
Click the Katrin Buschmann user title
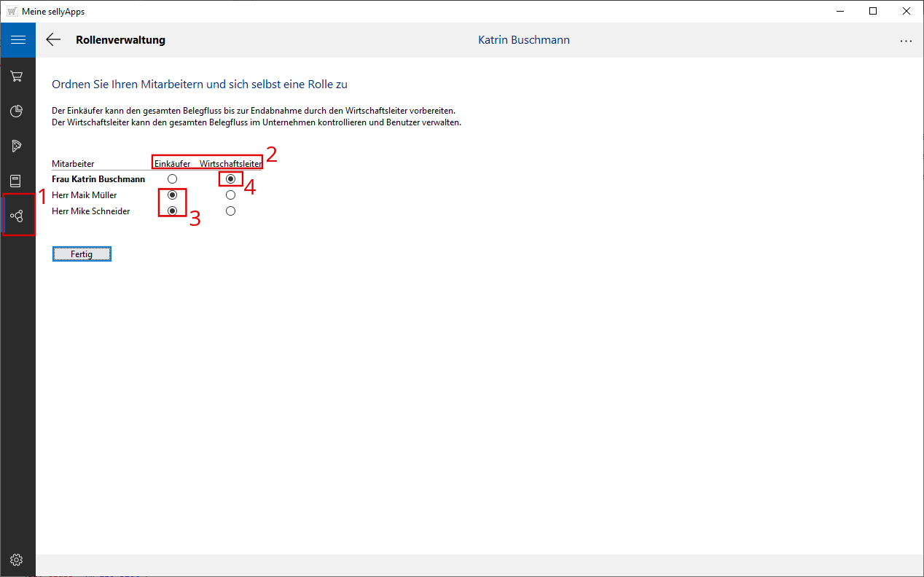point(524,40)
